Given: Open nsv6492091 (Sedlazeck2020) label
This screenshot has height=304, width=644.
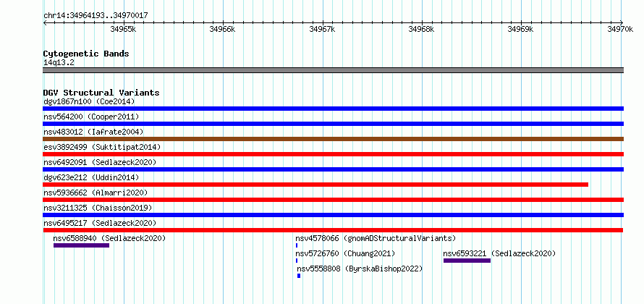Looking at the screenshot, I should pyautogui.click(x=100, y=162).
